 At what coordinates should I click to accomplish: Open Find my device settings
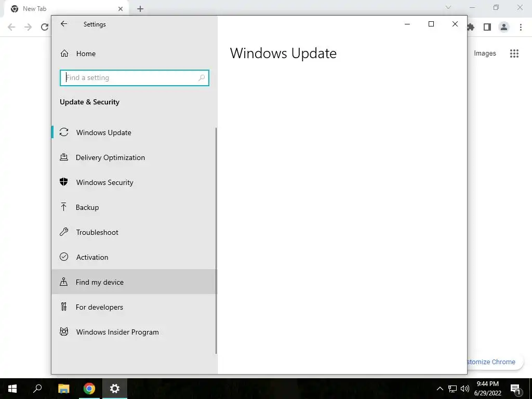pyautogui.click(x=134, y=282)
